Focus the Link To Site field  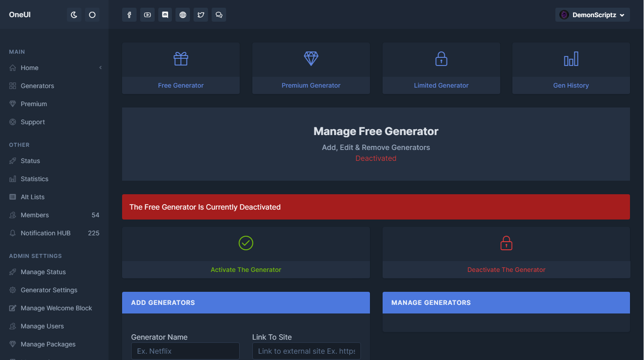pos(306,351)
